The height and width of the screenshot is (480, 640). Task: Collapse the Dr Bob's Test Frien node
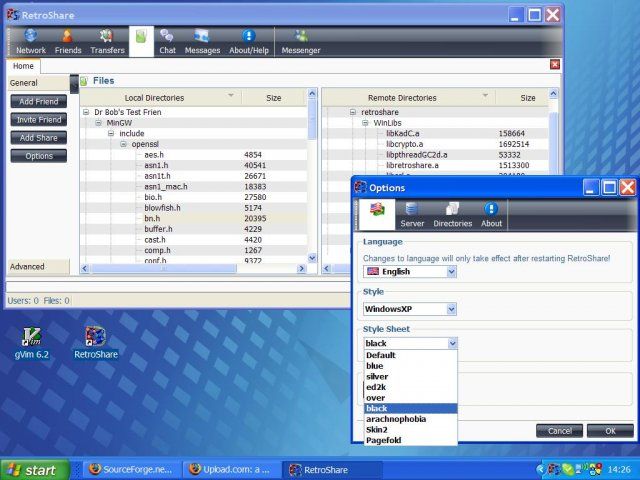coord(86,112)
